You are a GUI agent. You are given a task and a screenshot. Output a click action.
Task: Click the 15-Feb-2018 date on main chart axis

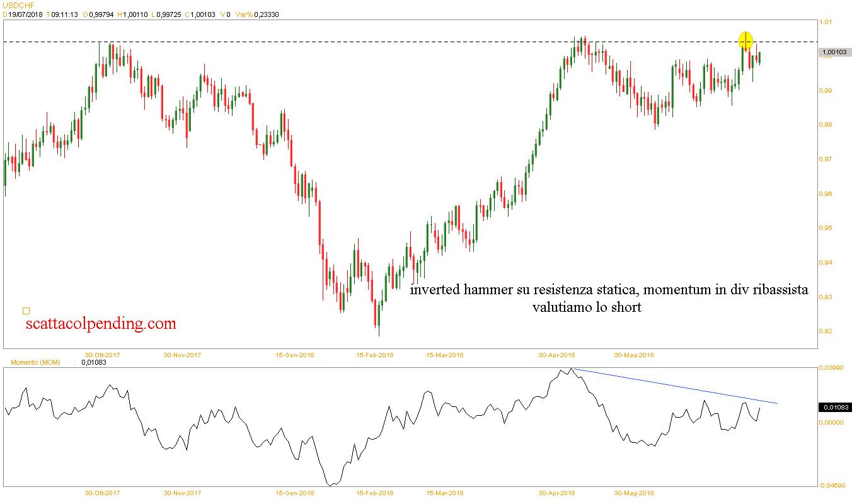pyautogui.click(x=374, y=355)
